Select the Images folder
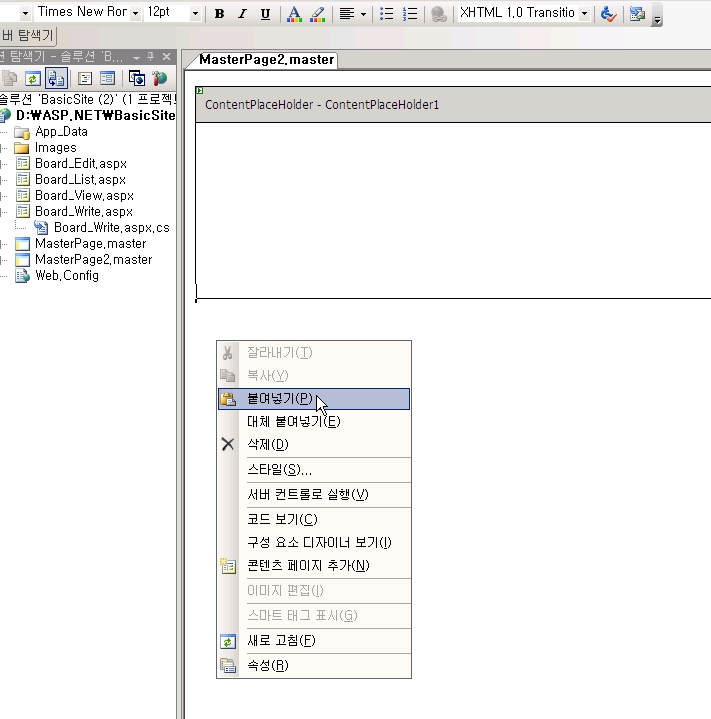The image size is (711, 719). [55, 148]
